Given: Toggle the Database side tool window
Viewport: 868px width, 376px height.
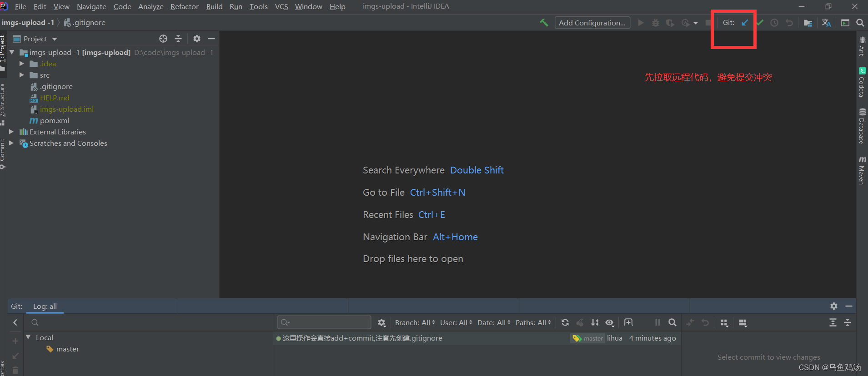Looking at the screenshot, I should click(x=862, y=126).
